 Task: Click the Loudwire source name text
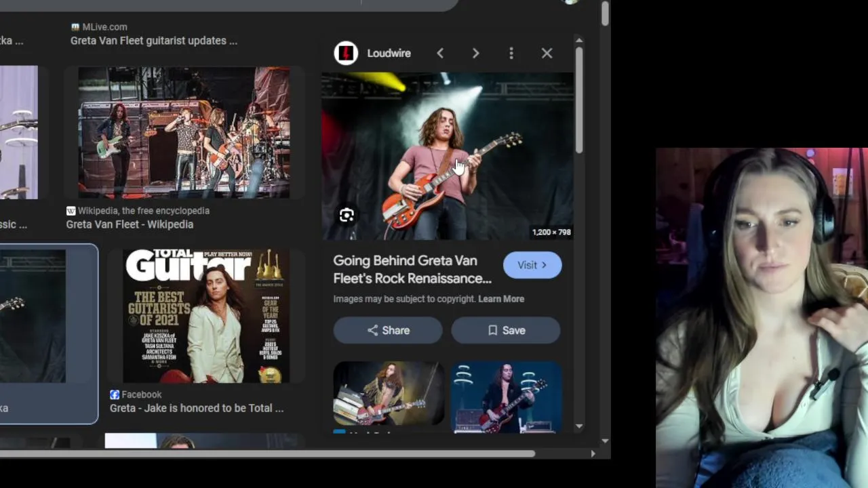point(389,53)
